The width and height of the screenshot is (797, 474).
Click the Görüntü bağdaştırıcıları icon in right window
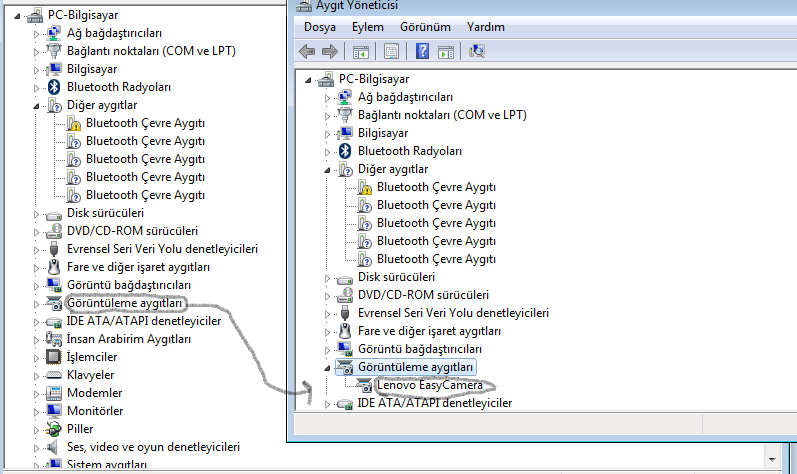345,349
